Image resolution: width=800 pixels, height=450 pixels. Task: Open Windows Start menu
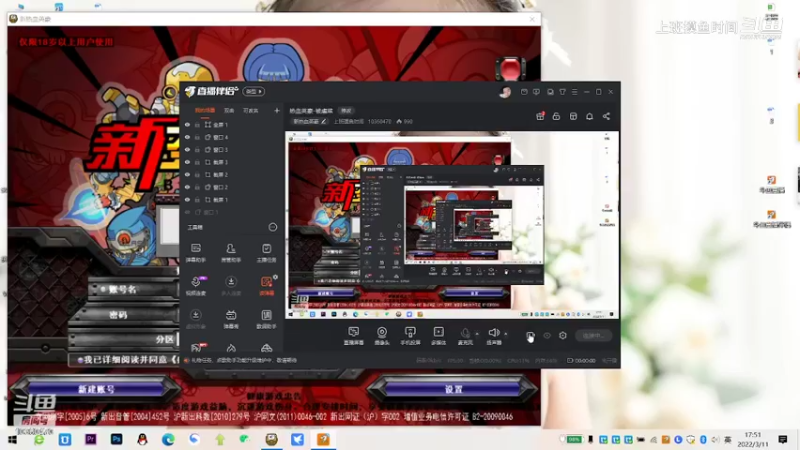click(12, 439)
